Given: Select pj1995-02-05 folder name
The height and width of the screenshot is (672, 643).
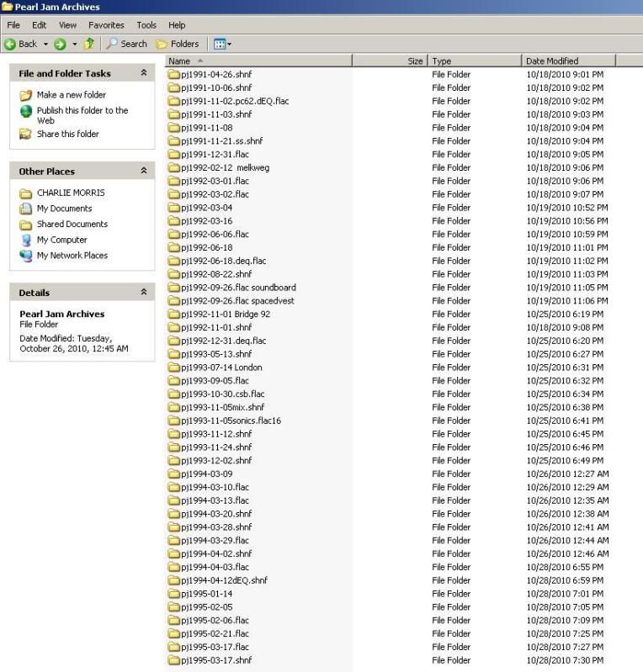Looking at the screenshot, I should (207, 607).
